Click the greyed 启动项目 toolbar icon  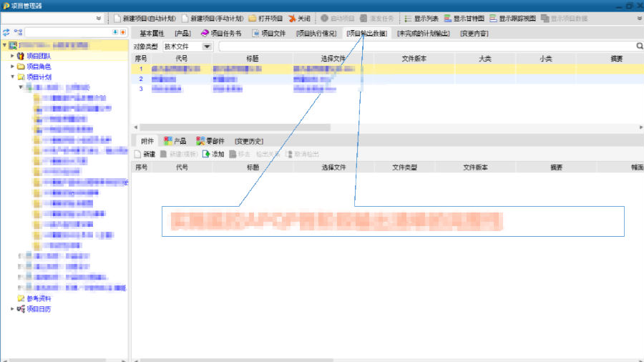(324, 19)
